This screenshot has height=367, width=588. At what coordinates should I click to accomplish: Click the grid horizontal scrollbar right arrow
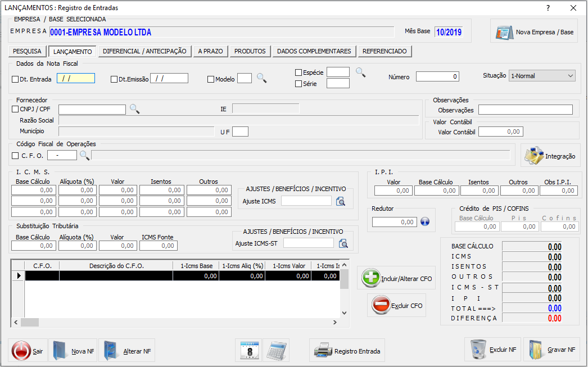(335, 323)
